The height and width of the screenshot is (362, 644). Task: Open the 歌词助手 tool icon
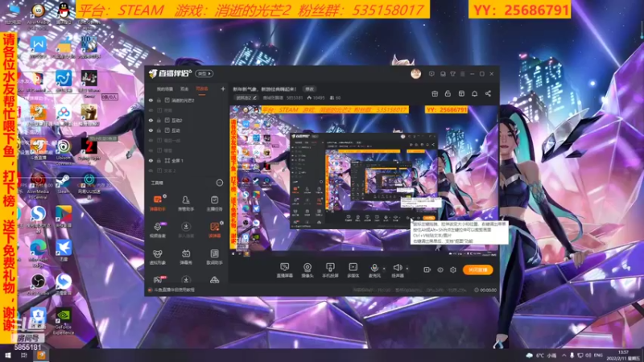214,257
